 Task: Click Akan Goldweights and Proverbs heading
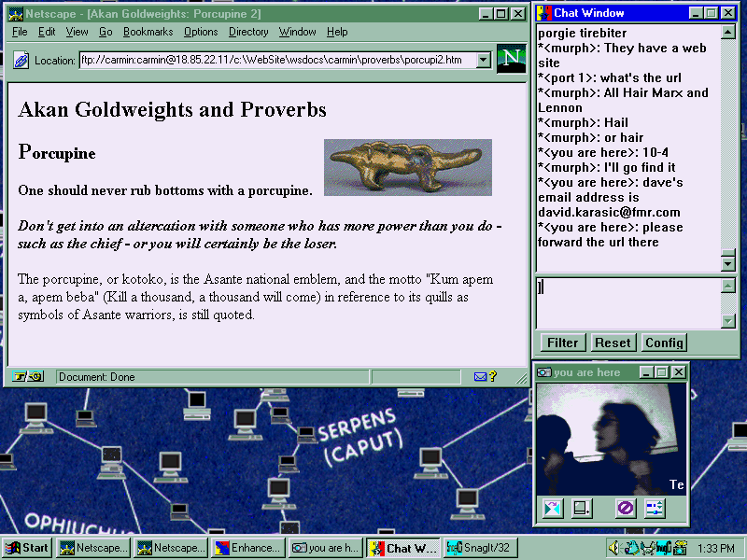172,109
